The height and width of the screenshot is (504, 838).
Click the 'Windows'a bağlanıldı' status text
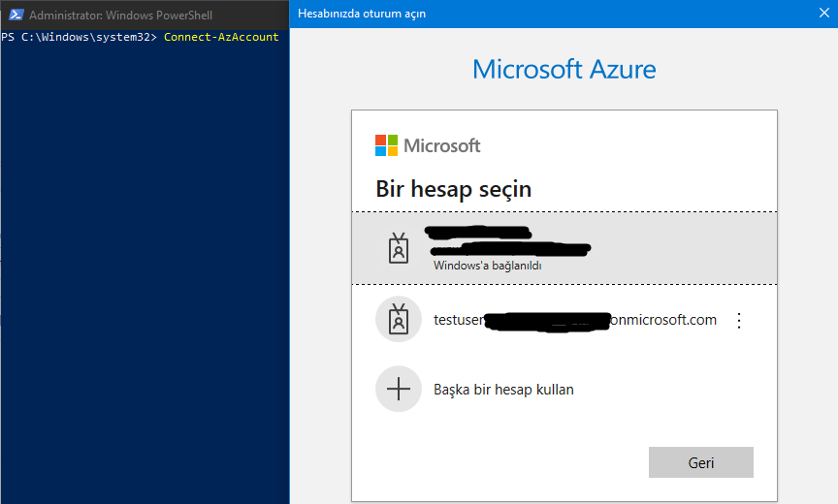488,266
